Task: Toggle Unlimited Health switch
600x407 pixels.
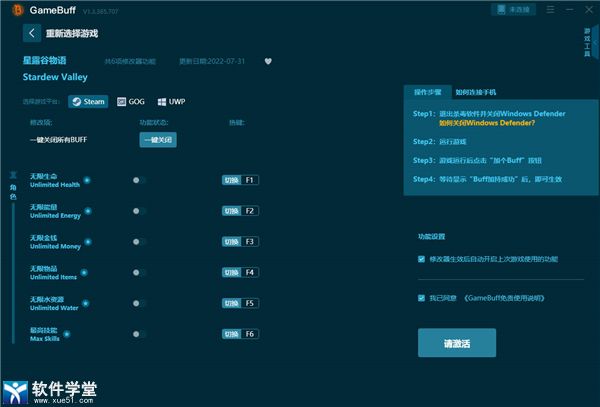Action: click(139, 180)
